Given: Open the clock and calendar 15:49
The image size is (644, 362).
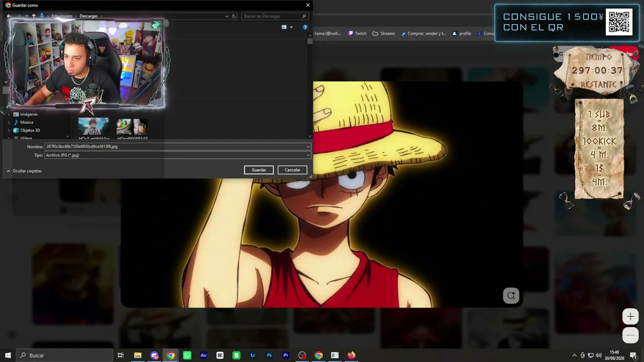Looking at the screenshot, I should [x=614, y=355].
